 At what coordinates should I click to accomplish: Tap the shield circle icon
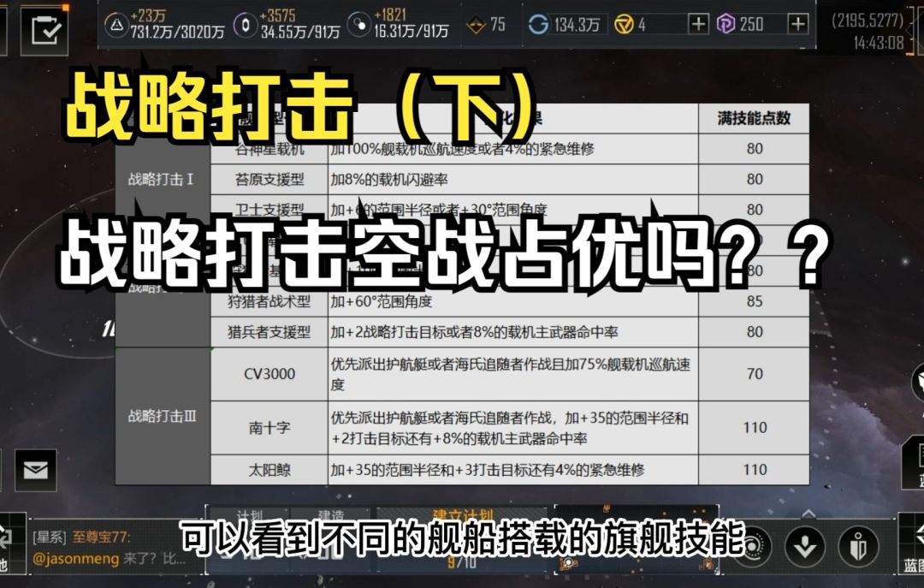click(x=858, y=547)
